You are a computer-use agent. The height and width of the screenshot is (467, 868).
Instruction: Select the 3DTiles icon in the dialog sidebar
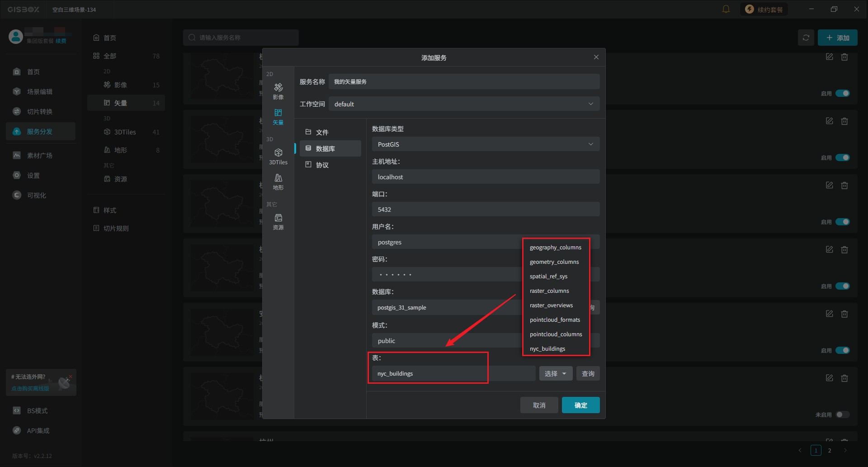click(278, 156)
